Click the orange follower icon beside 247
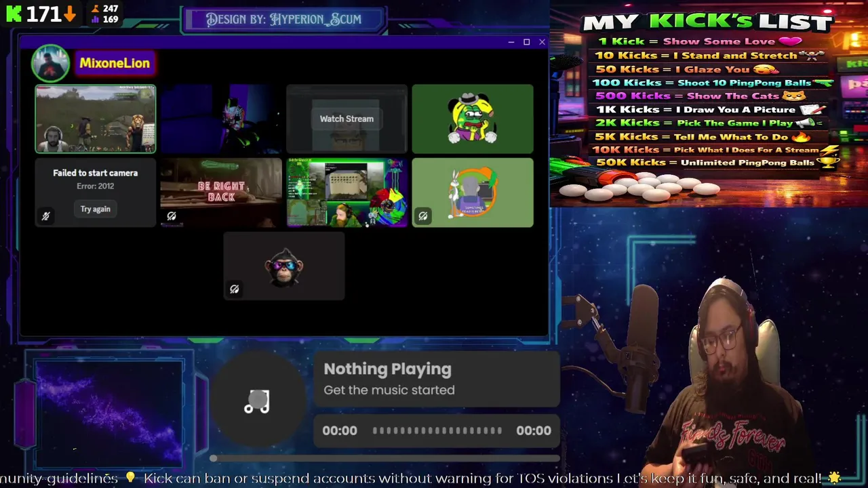 pos(96,9)
